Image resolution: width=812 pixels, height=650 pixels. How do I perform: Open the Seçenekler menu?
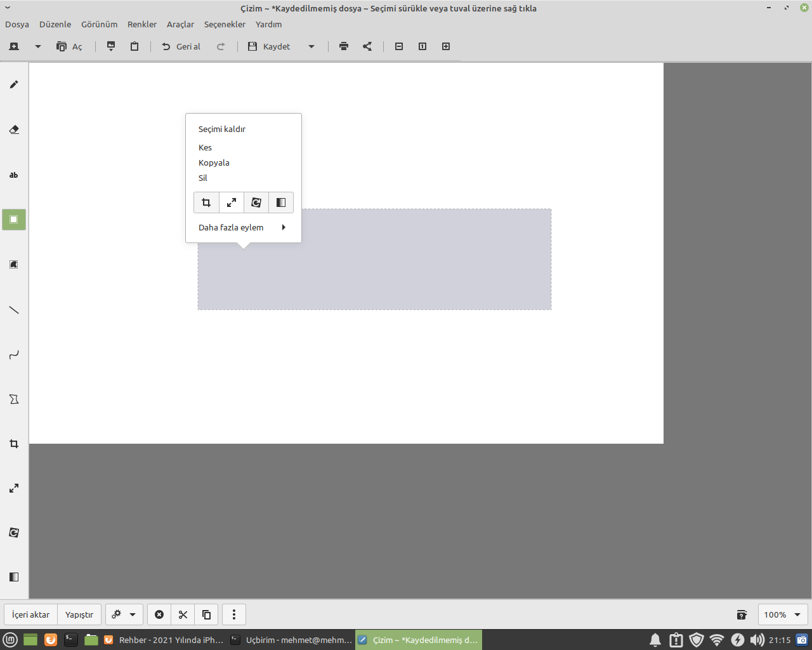coord(225,24)
